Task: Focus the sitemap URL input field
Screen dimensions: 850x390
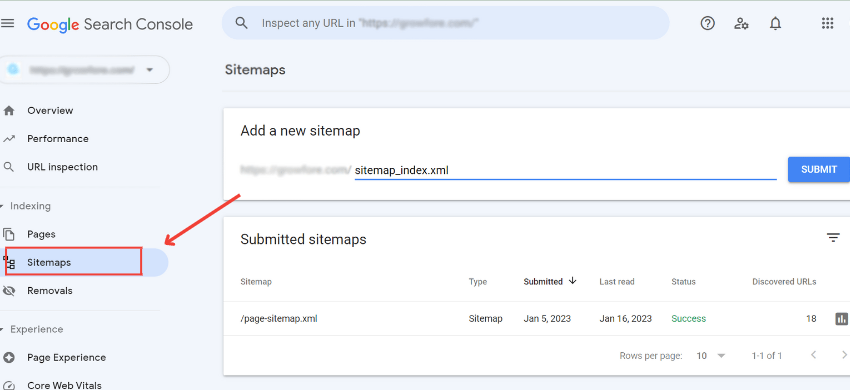Action: (x=565, y=170)
